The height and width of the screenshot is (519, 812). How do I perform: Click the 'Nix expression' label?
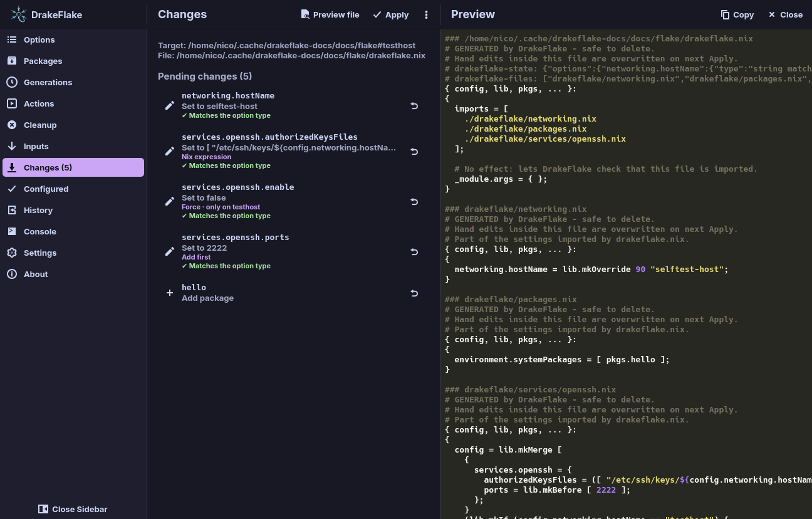(x=206, y=157)
